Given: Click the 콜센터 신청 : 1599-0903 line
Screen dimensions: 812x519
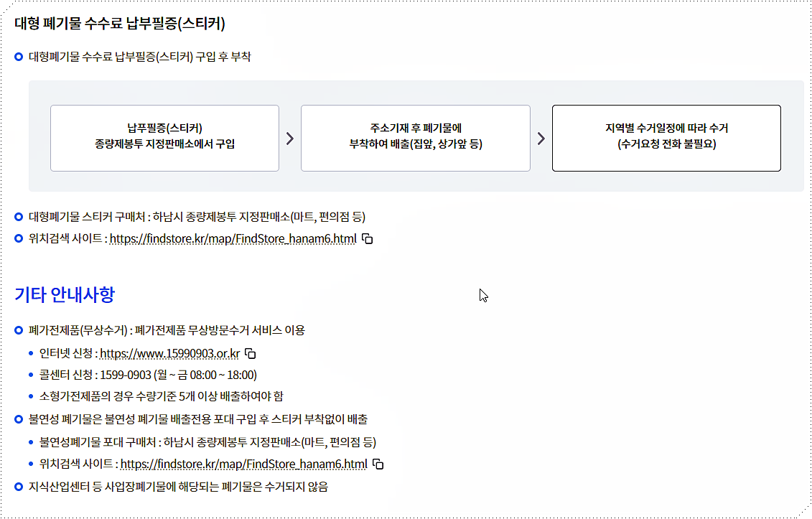Looking at the screenshot, I should 148,375.
